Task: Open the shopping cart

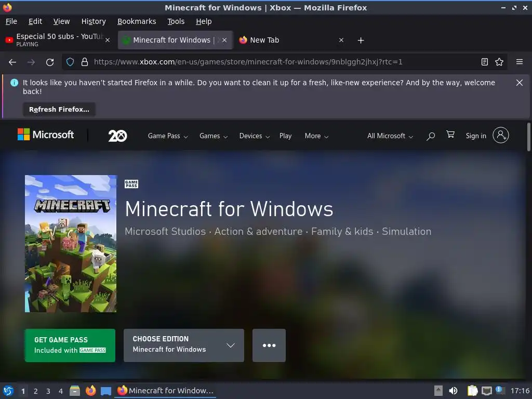Action: 450,135
